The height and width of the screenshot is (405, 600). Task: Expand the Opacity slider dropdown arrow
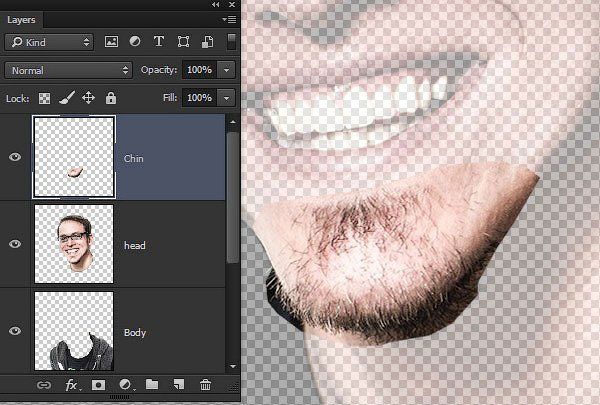click(x=227, y=70)
